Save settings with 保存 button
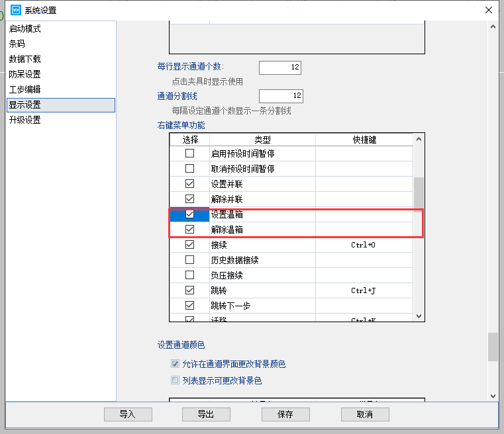The image size is (504, 434). [285, 414]
